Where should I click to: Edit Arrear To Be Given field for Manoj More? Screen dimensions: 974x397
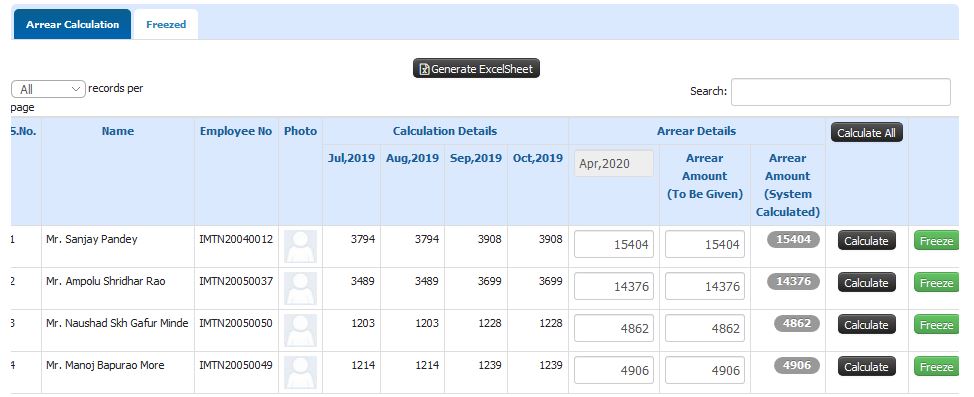coord(705,370)
